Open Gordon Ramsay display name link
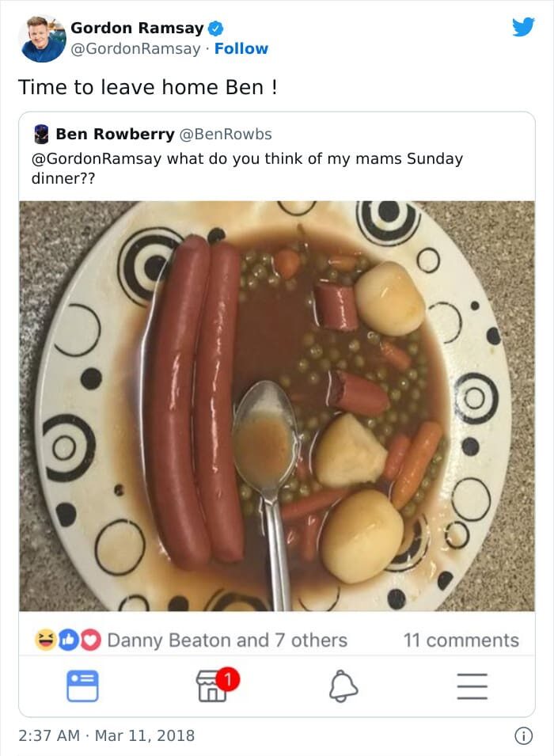Viewport: 554px width, 756px height. click(x=137, y=28)
